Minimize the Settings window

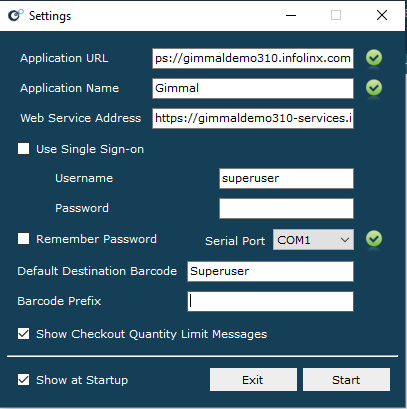click(x=291, y=15)
